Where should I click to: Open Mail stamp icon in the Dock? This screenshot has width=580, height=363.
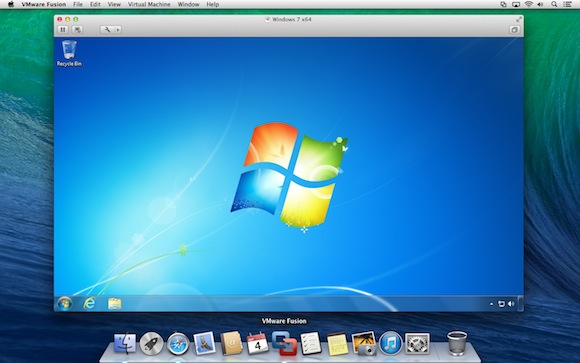pyautogui.click(x=204, y=343)
